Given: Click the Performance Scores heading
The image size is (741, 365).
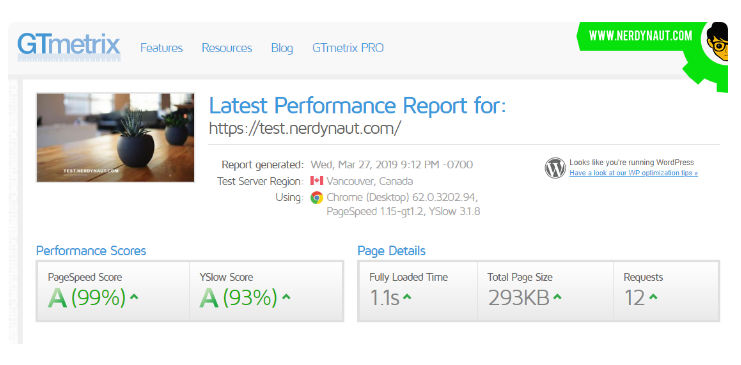Looking at the screenshot, I should (91, 251).
